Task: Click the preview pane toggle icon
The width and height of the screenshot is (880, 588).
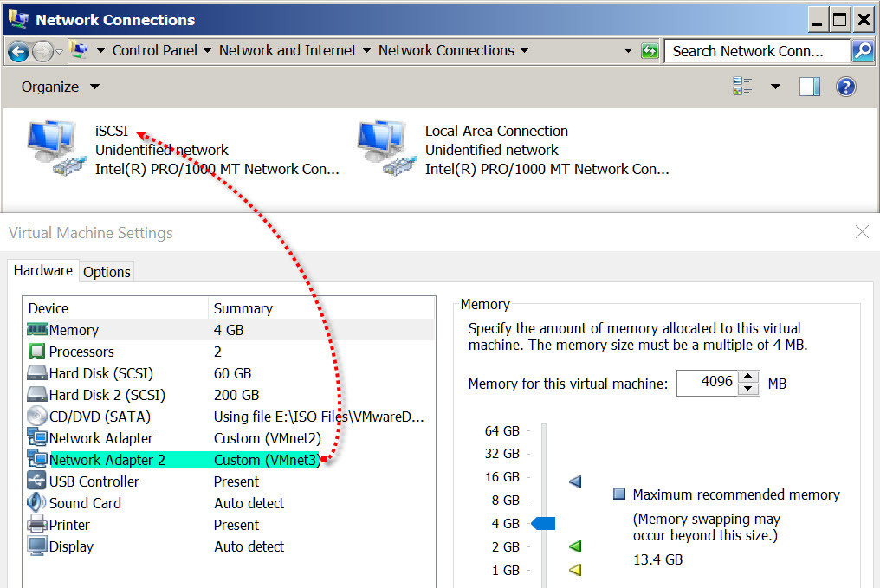Action: (810, 87)
